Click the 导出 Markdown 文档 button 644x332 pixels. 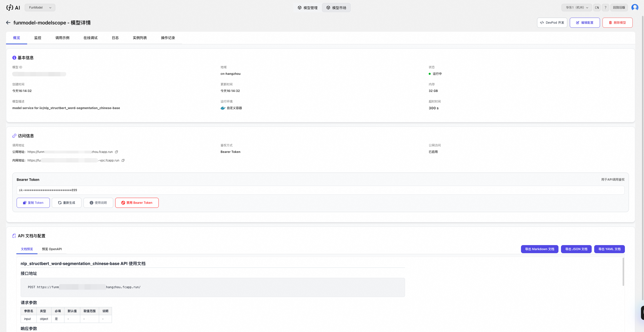(x=539, y=249)
